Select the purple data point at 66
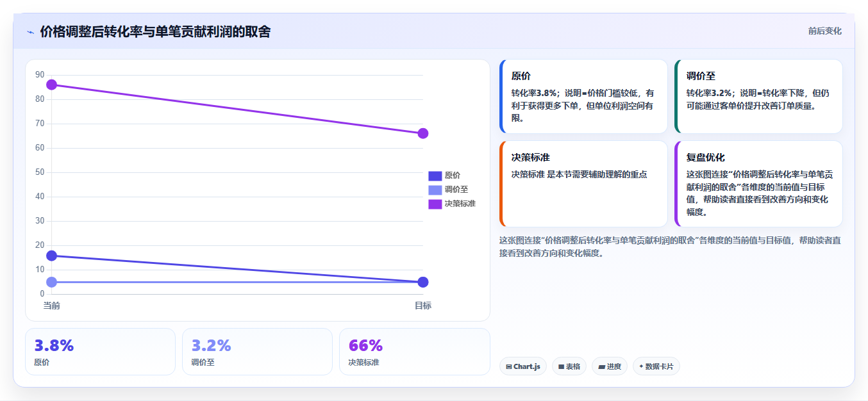 coord(423,133)
